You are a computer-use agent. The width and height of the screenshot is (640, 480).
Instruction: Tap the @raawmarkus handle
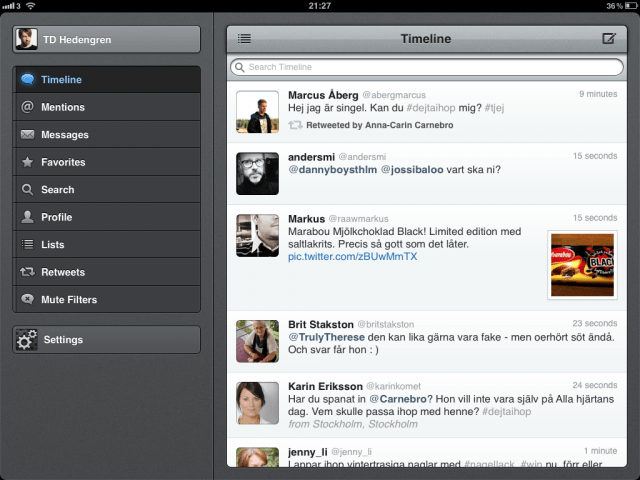tap(358, 219)
